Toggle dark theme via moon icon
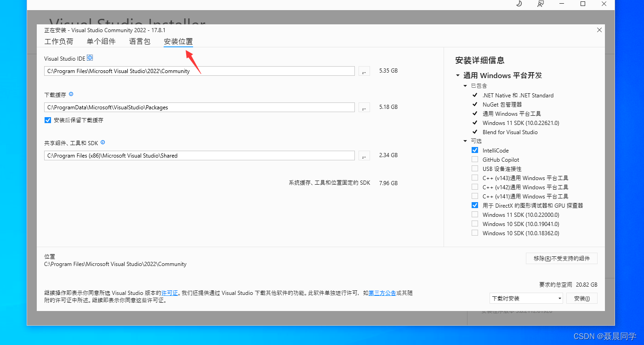 pyautogui.click(x=519, y=4)
